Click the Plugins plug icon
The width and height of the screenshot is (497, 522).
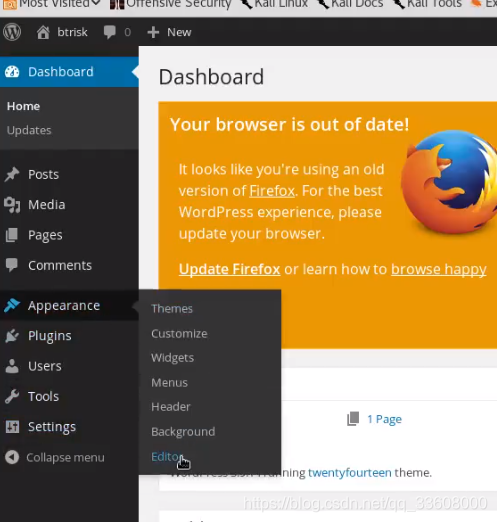(12, 336)
